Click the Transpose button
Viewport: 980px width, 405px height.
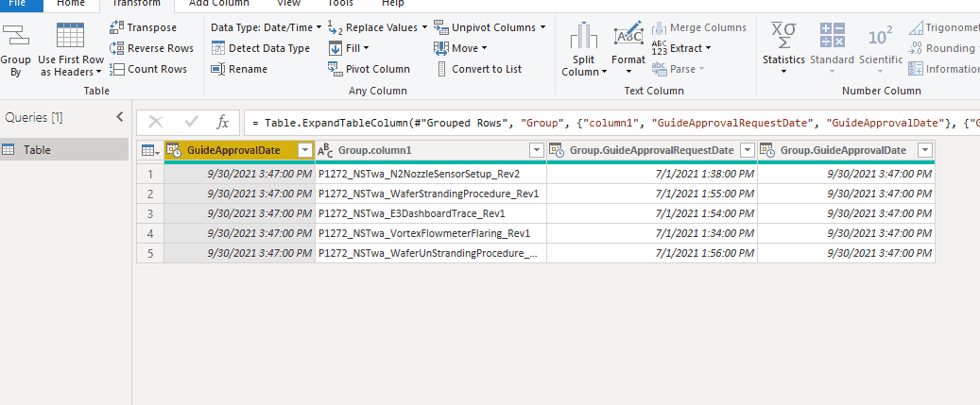click(143, 27)
